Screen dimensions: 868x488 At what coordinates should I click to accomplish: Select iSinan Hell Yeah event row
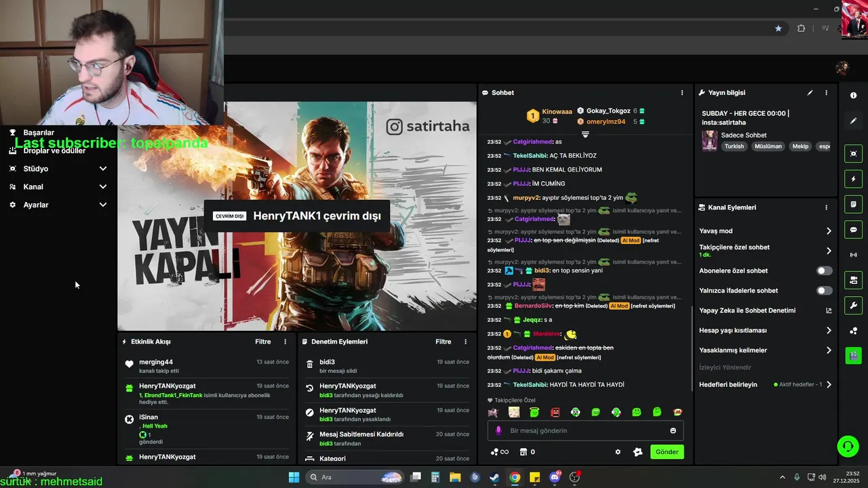(207, 429)
